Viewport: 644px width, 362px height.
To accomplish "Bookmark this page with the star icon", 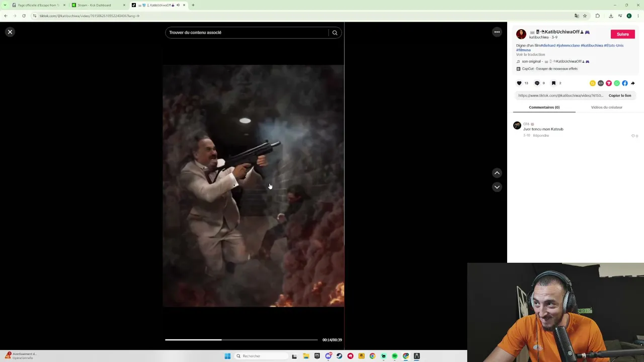I will [x=585, y=16].
